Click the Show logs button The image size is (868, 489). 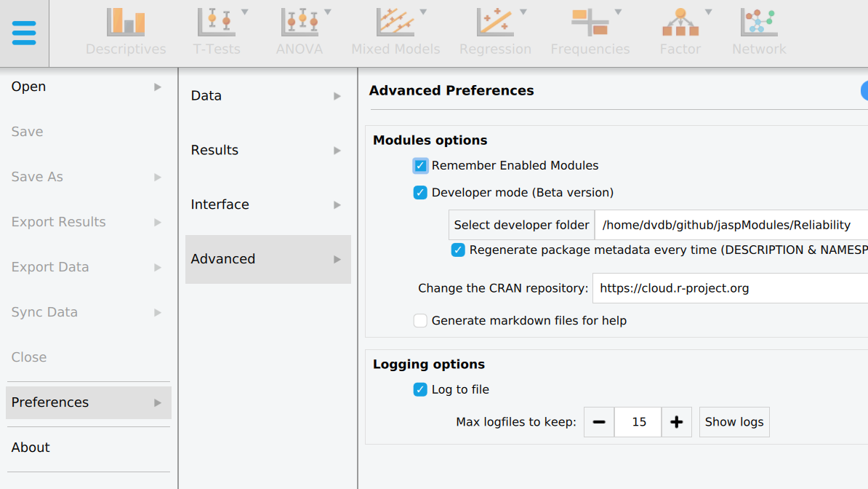734,422
